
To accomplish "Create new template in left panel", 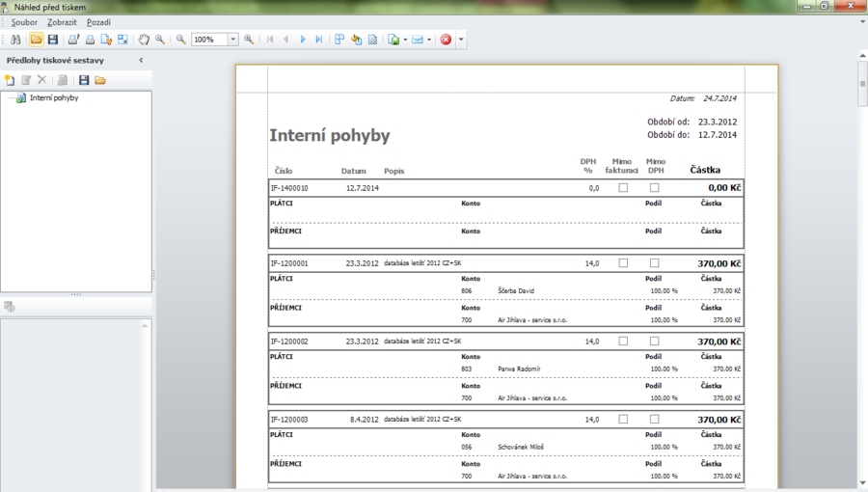I will coord(11,80).
